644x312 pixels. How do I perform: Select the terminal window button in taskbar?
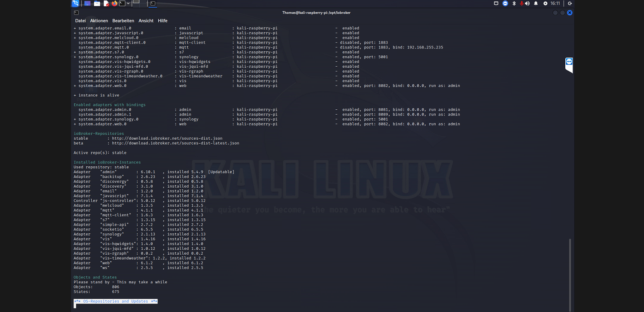(x=153, y=4)
